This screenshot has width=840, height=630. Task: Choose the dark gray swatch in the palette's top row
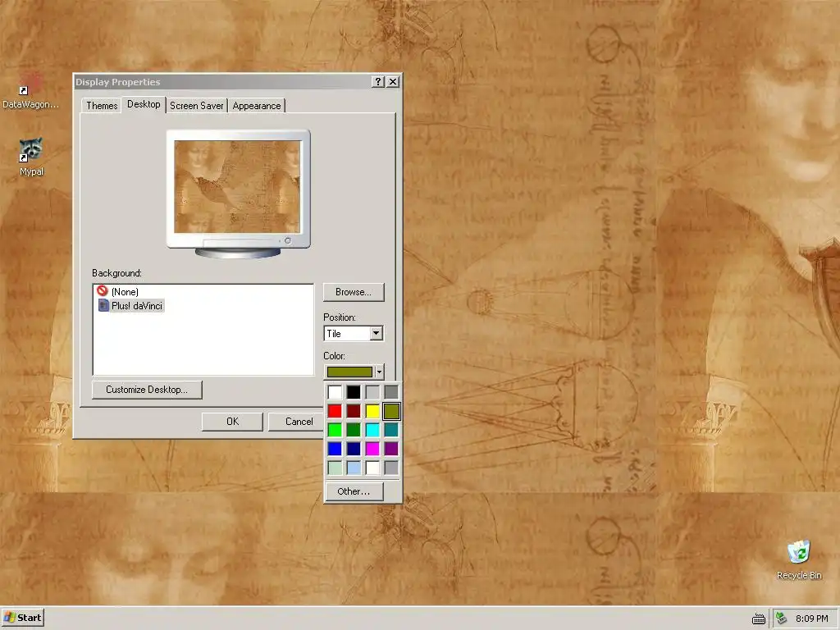pos(391,391)
